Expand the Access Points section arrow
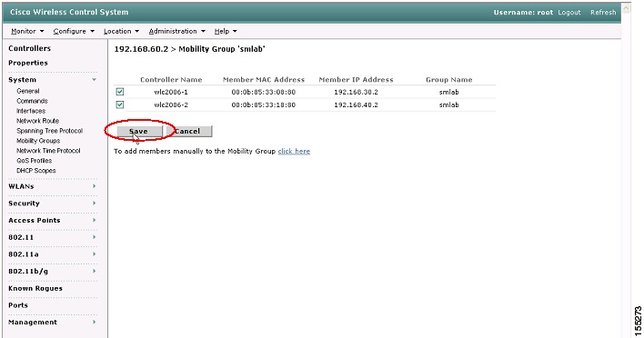 94,220
